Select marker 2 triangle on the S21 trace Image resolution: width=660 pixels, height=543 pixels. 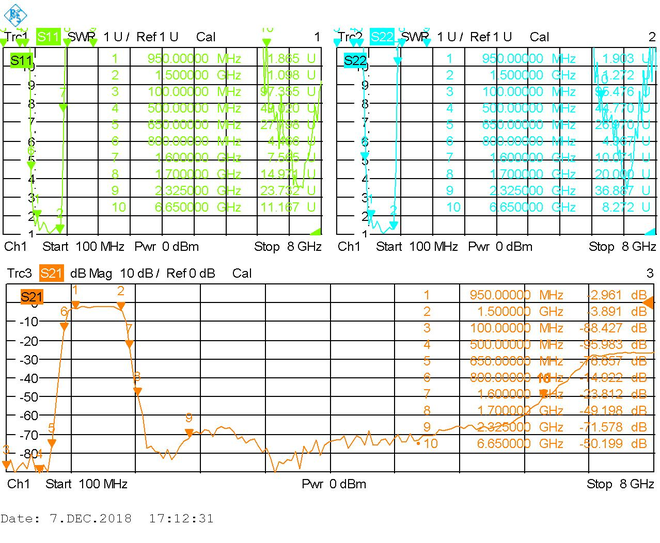pos(121,306)
